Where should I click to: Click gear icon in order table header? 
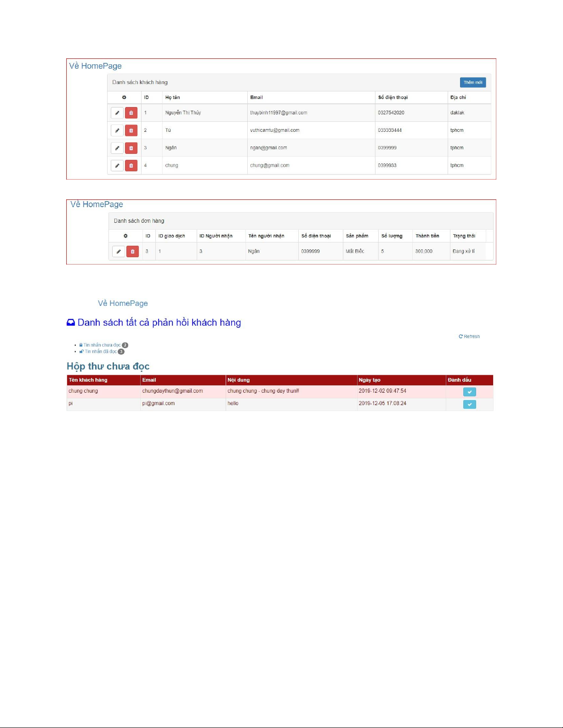125,236
